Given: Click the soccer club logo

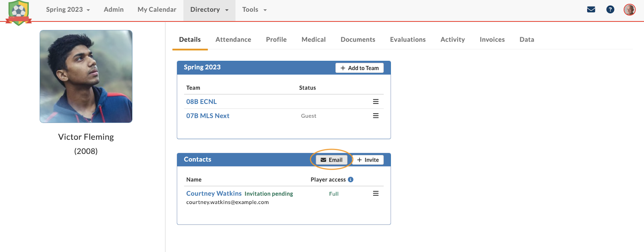Looking at the screenshot, I should click(x=19, y=12).
